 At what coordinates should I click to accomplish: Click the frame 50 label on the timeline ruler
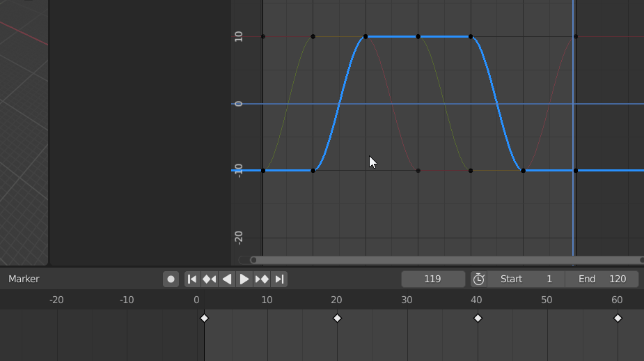(547, 300)
